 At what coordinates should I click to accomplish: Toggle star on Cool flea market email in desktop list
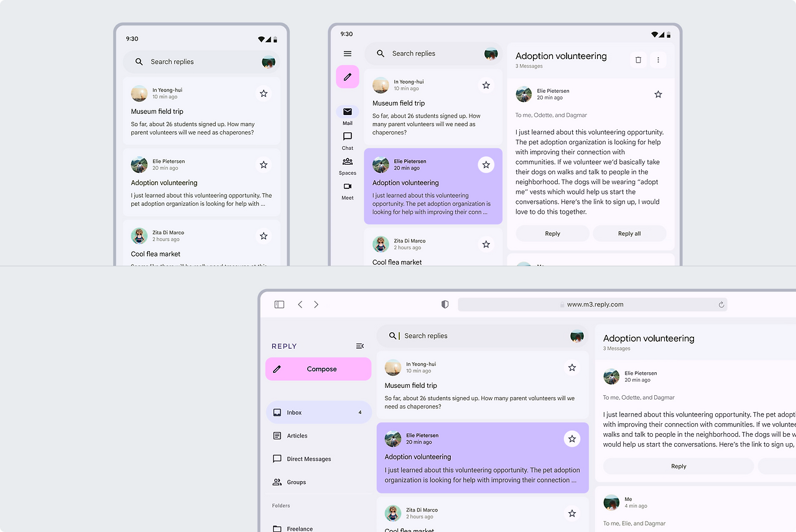tap(572, 513)
